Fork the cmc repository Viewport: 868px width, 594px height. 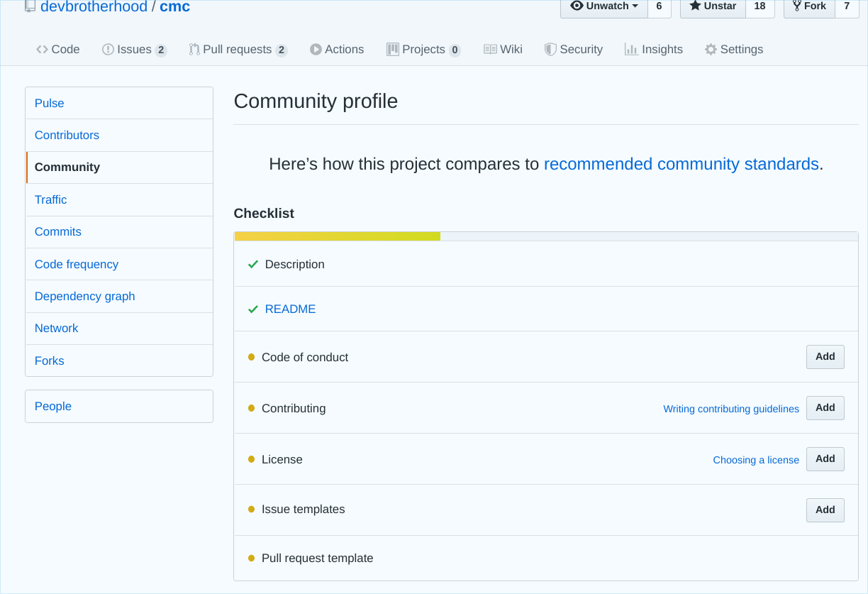[x=809, y=6]
